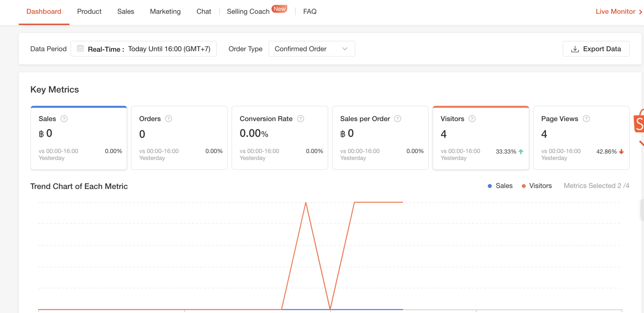Click the Data Period label
The height and width of the screenshot is (313, 644).
pyautogui.click(x=48, y=49)
